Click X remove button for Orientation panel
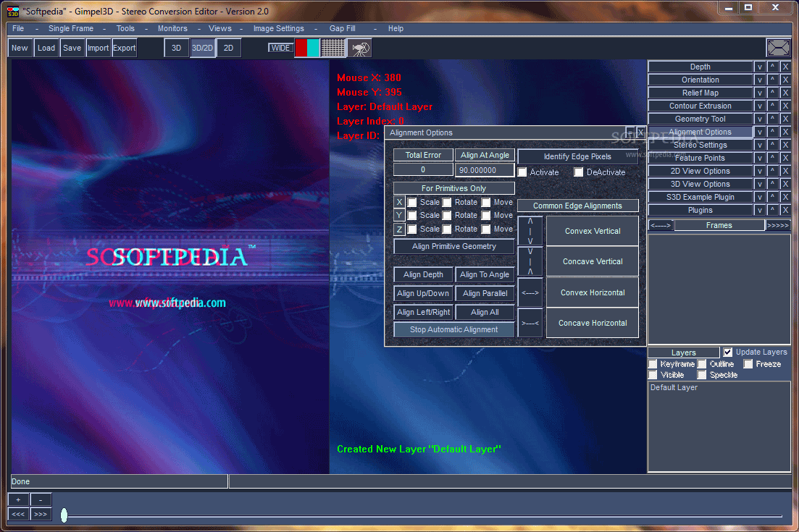The width and height of the screenshot is (799, 532). pyautogui.click(x=785, y=80)
